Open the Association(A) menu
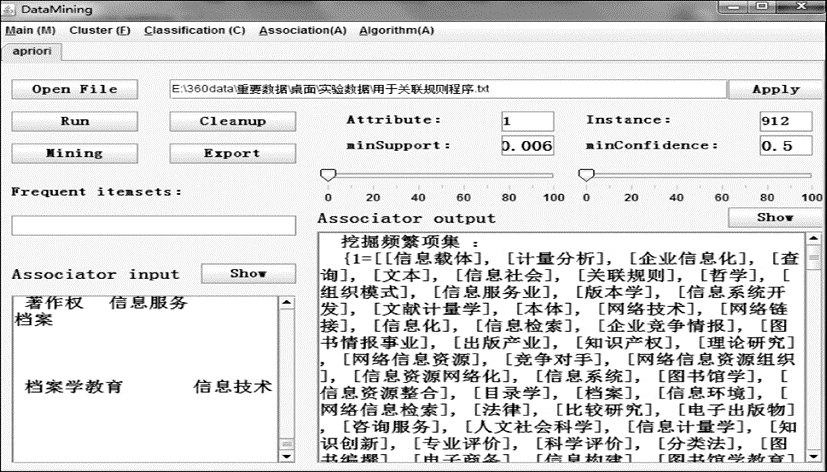 pyautogui.click(x=303, y=31)
